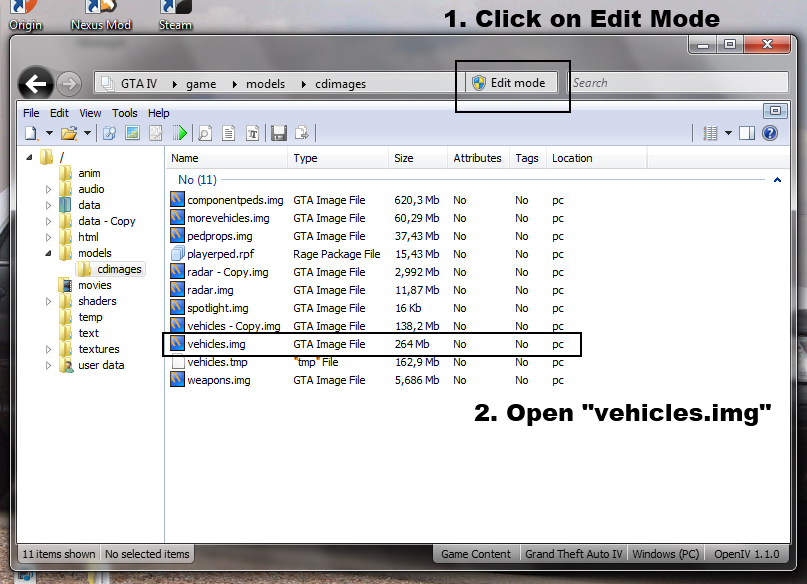Select the text folder in tree
The image size is (807, 584).
point(89,333)
